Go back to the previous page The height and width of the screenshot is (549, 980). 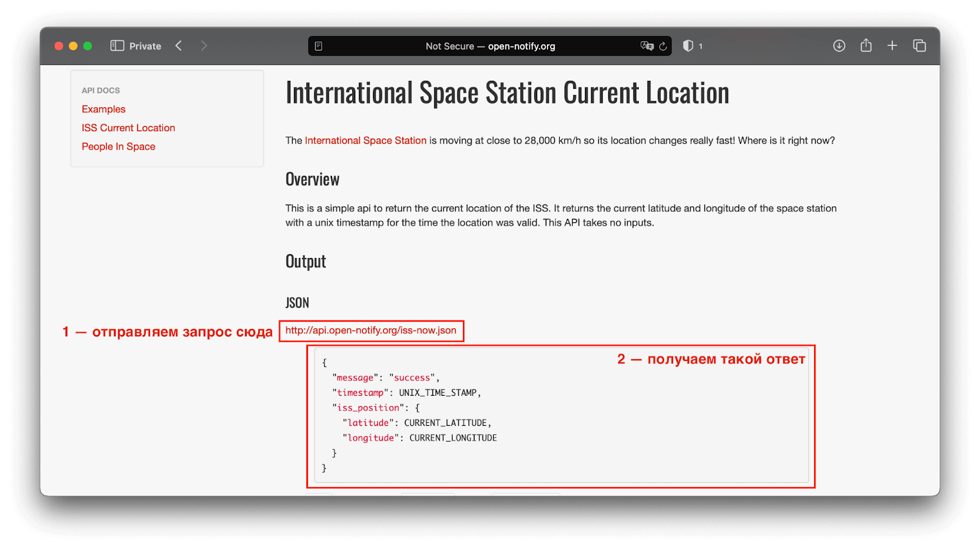click(x=179, y=46)
